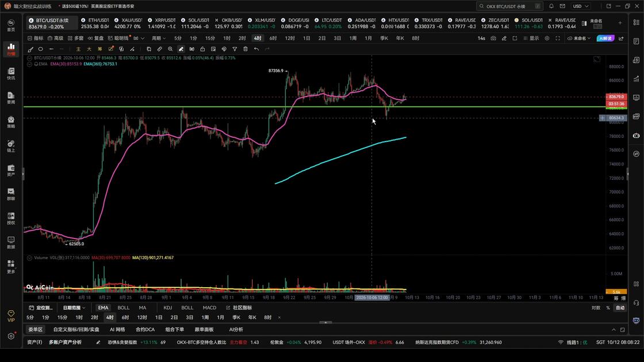Image resolution: width=644 pixels, height=362 pixels.
Task: Open chart settings gear in toolbar
Action: [x=547, y=38]
